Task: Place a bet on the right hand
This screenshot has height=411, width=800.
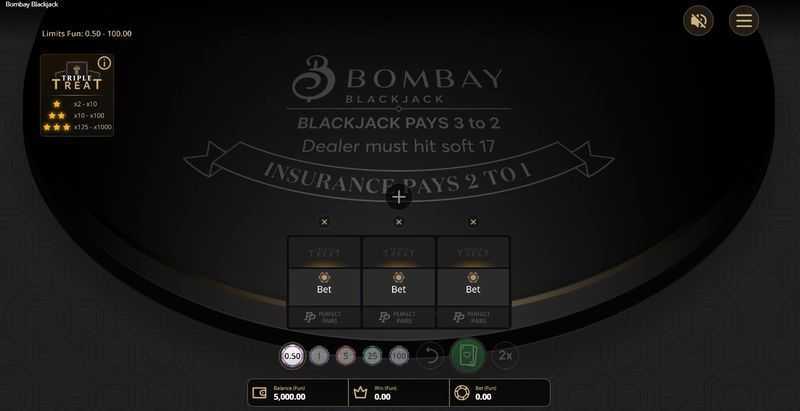Action: [473, 287]
